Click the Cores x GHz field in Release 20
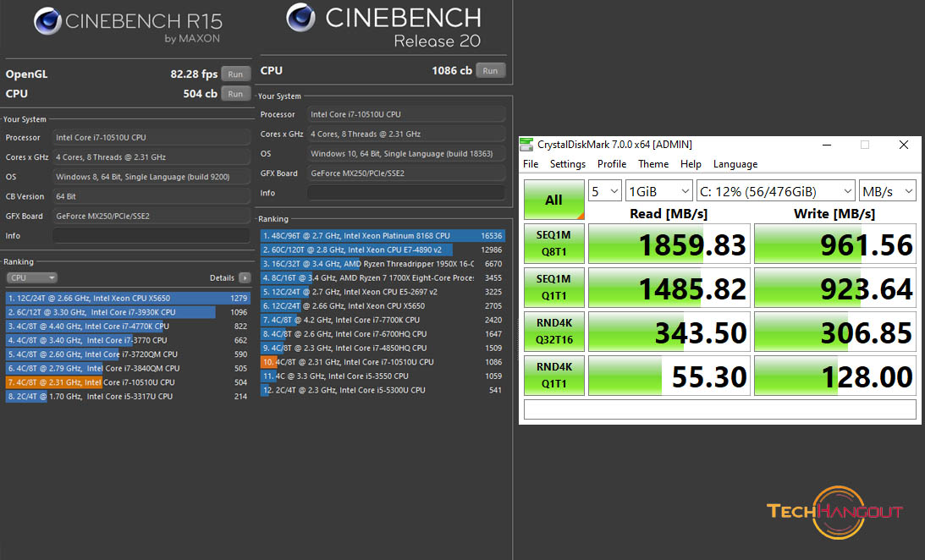This screenshot has height=560, width=925. [406, 134]
